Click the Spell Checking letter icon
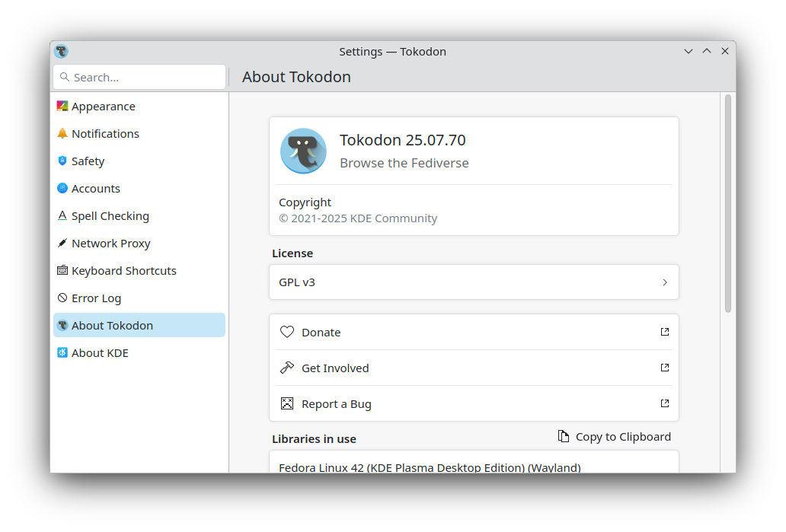This screenshot has height=532, width=786. point(62,215)
